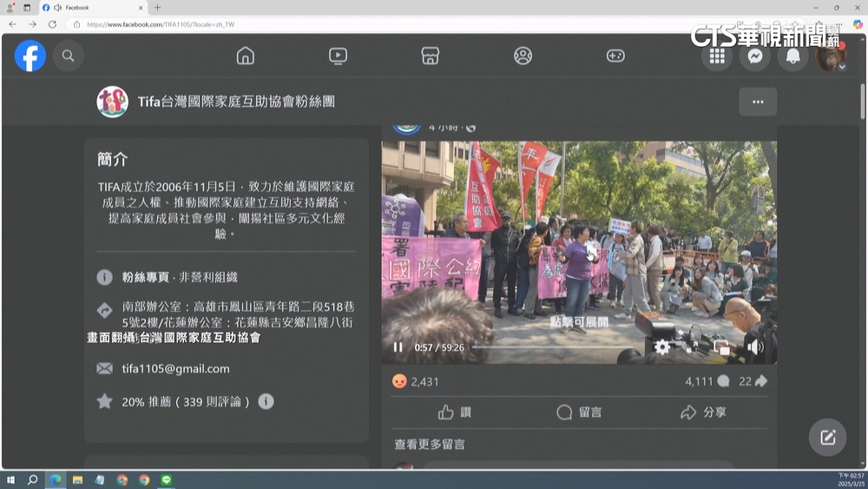Open the page's three-dot options button
Screen dimensions: 868x489
coord(758,102)
